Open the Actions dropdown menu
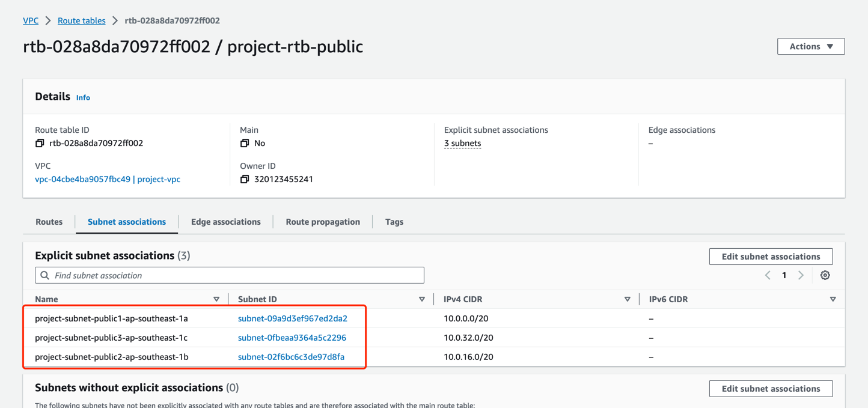This screenshot has height=408, width=868. pos(810,46)
